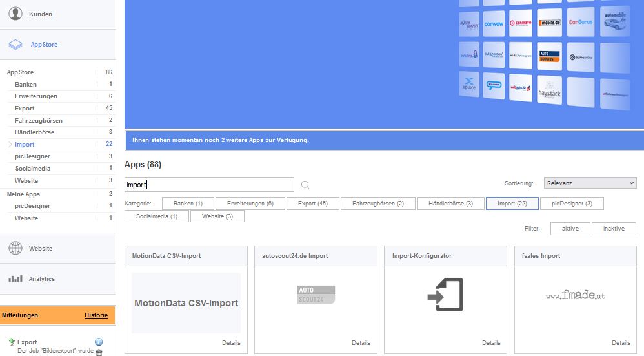Expand the Import tree item arrow
The image size is (644, 356).
(10, 144)
